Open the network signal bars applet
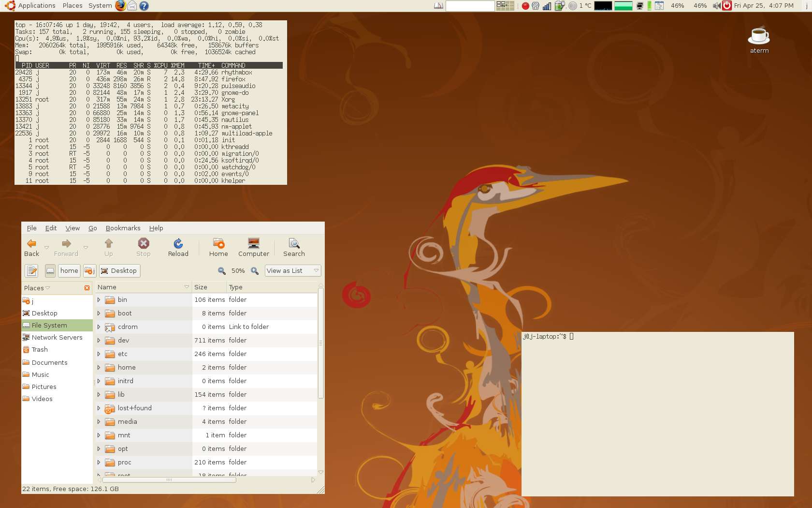812x508 pixels. tap(547, 6)
